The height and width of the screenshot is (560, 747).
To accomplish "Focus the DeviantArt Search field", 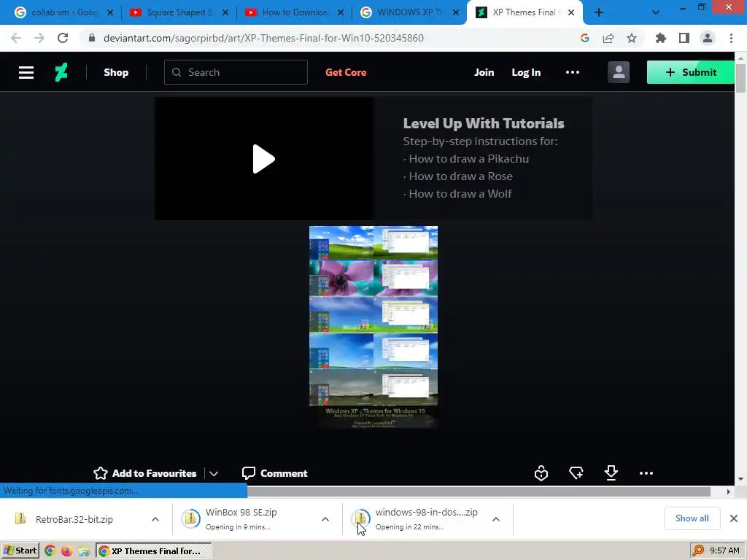I will pos(236,72).
